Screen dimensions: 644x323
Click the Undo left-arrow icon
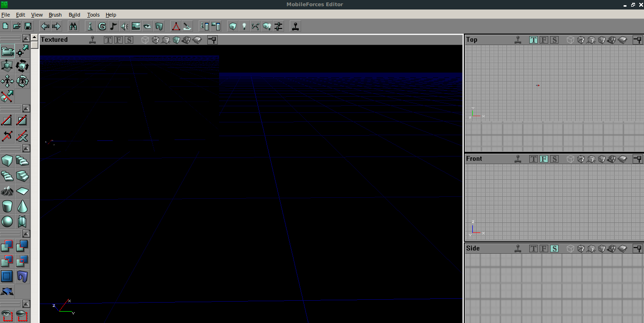click(x=45, y=26)
